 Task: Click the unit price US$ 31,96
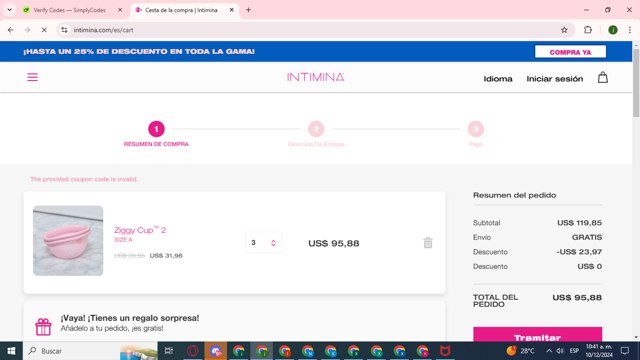pyautogui.click(x=166, y=256)
